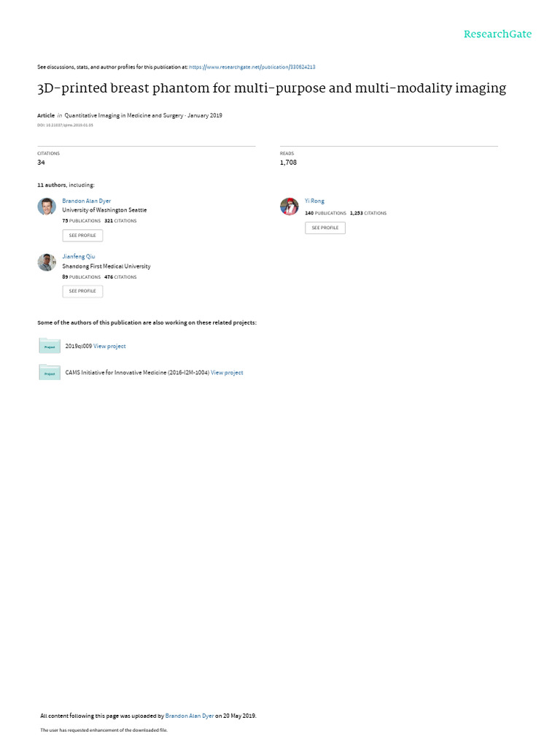Click SEE PROFILE under Jianfeng Qiu
The width and height of the screenshot is (560, 747).
pos(82,291)
